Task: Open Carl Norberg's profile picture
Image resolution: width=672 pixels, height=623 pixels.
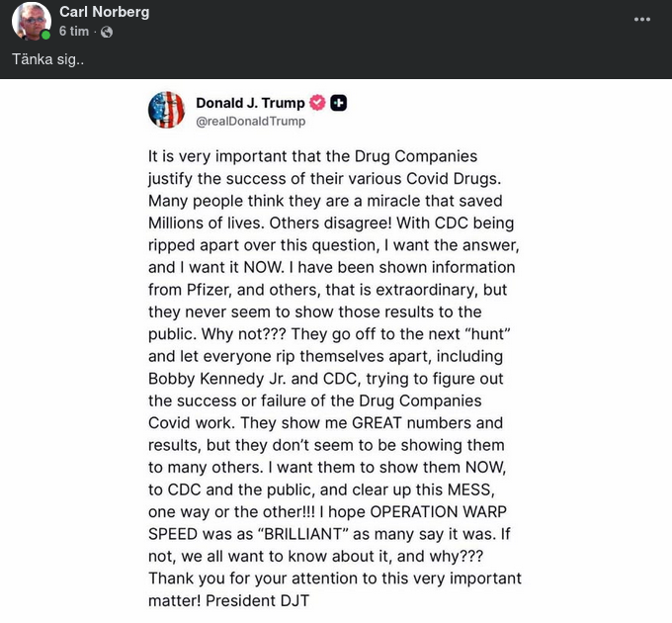Action: [x=31, y=21]
